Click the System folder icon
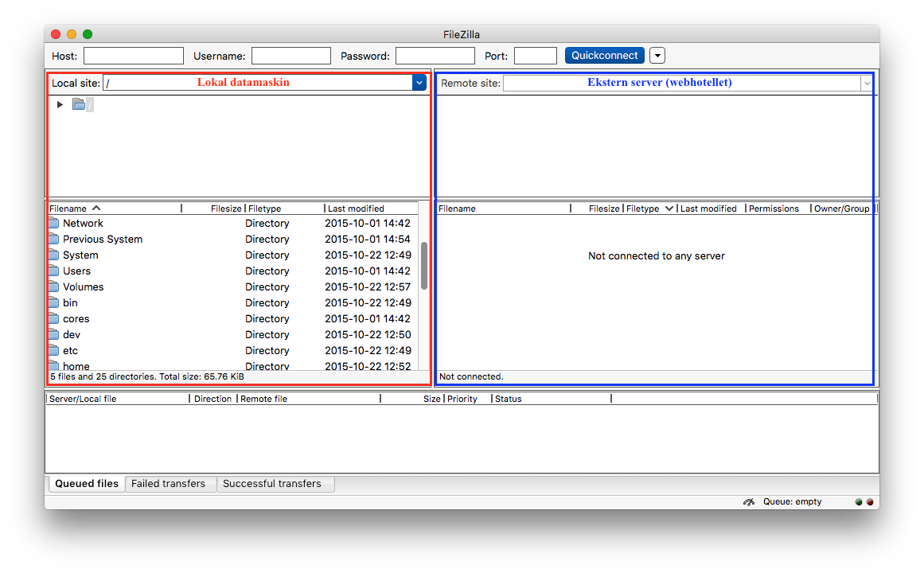924x573 pixels. pyautogui.click(x=54, y=255)
